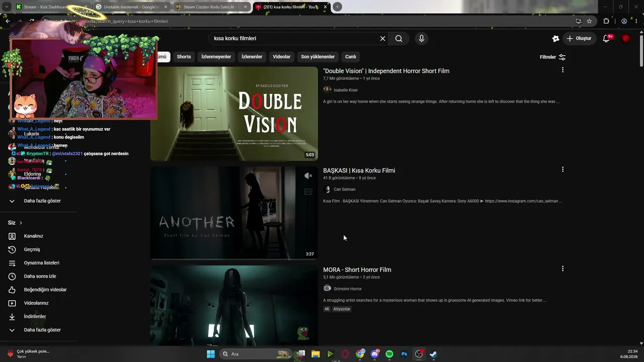This screenshot has height=362, width=644.
Task: Open the "Double Vision" video title
Action: (386, 71)
